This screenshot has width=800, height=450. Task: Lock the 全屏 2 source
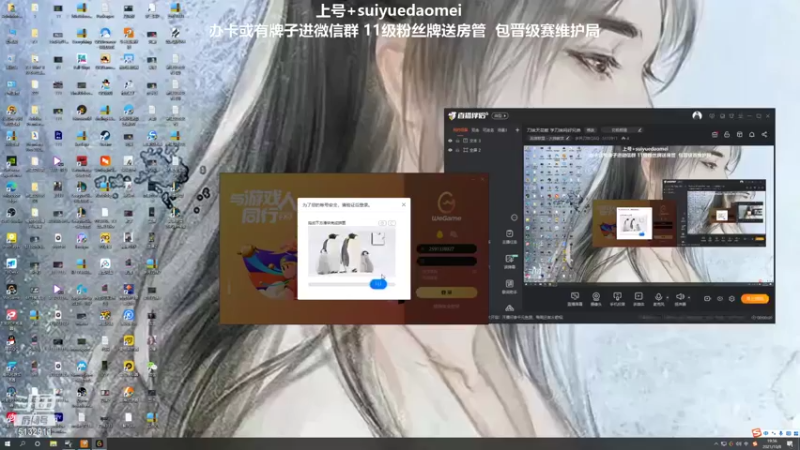[458, 150]
